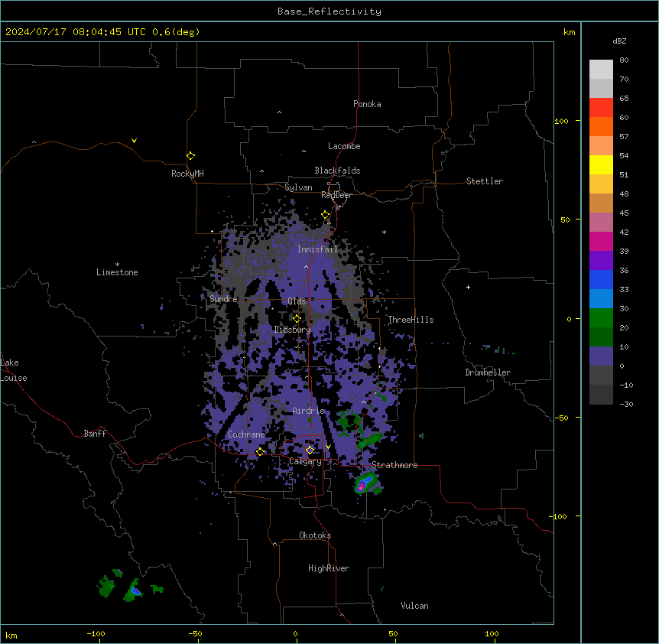This screenshot has height=644, width=659.
Task: Click the asterisk marker east of Innisfail
Action: pos(384,232)
